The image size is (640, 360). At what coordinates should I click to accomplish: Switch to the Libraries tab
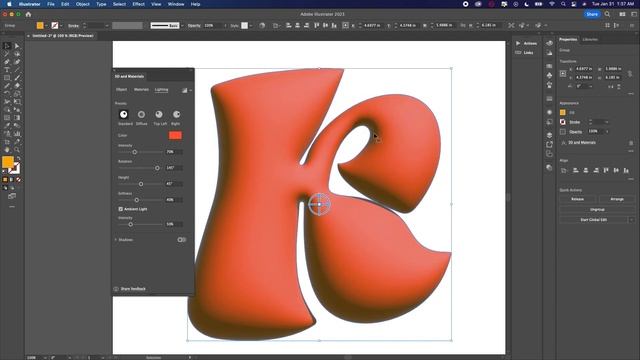(590, 39)
